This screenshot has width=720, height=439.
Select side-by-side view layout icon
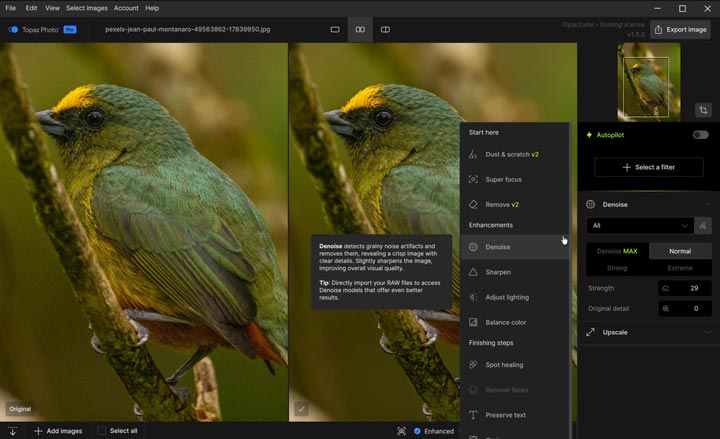[360, 29]
